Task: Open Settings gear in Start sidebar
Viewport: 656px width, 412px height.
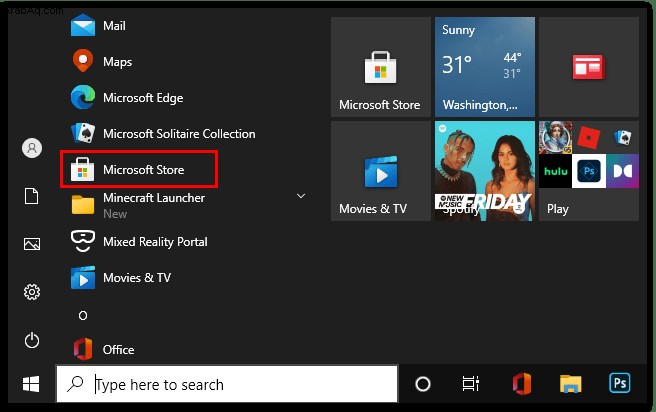Action: click(x=32, y=292)
